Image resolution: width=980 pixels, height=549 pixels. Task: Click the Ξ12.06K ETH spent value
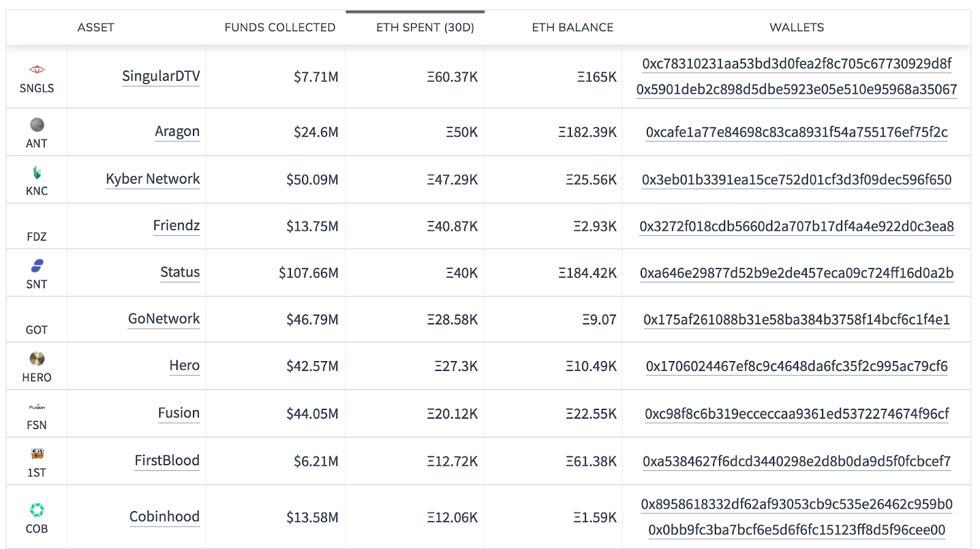click(x=453, y=518)
